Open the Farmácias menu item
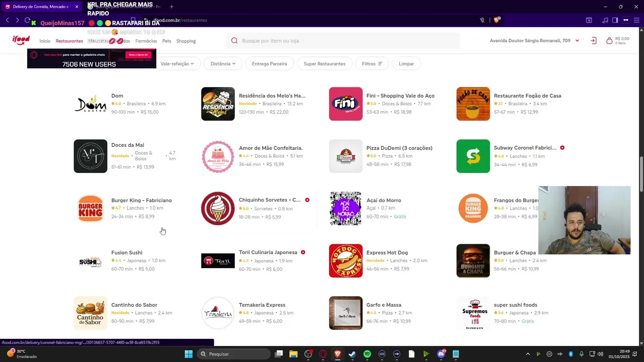The image size is (644, 362). [146, 41]
